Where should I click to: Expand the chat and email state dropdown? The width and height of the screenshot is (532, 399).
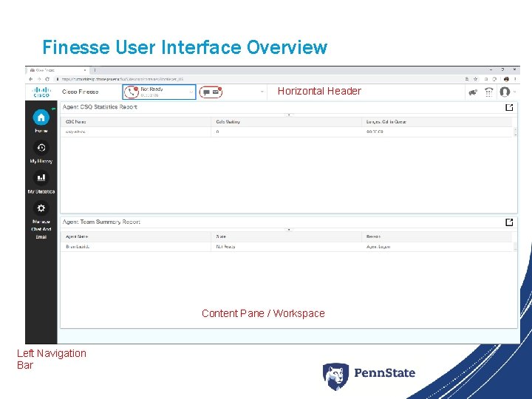(x=262, y=92)
